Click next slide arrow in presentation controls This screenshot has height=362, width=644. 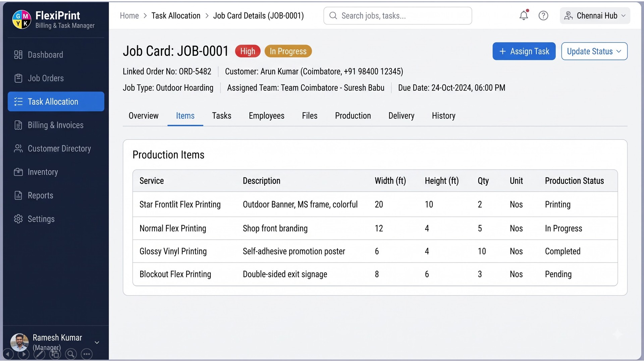tap(23, 354)
